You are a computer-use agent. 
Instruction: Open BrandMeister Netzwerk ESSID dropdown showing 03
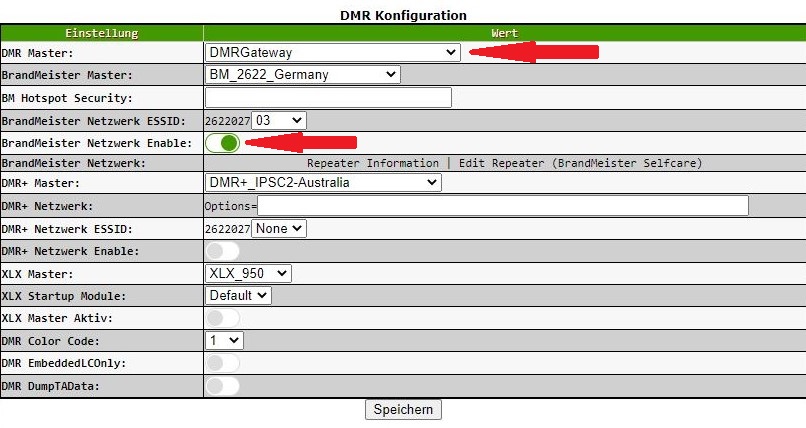pyautogui.click(x=279, y=121)
